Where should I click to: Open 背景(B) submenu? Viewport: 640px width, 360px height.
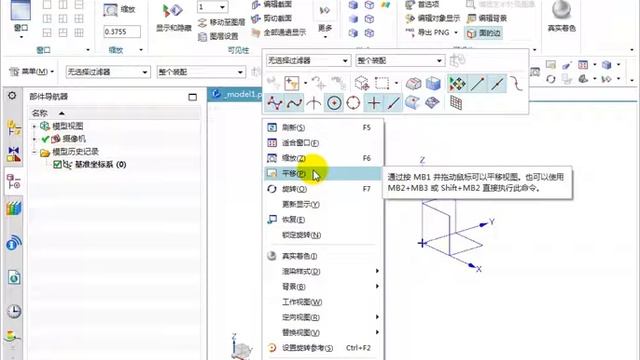(322, 287)
